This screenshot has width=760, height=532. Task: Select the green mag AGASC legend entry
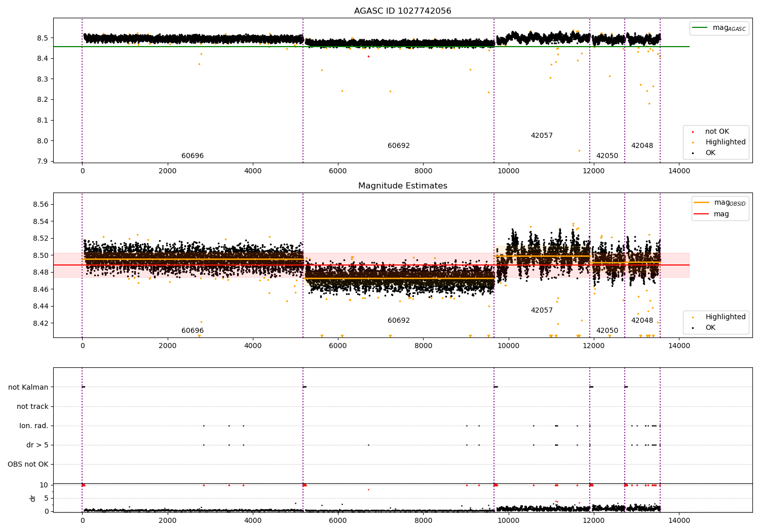pos(719,28)
